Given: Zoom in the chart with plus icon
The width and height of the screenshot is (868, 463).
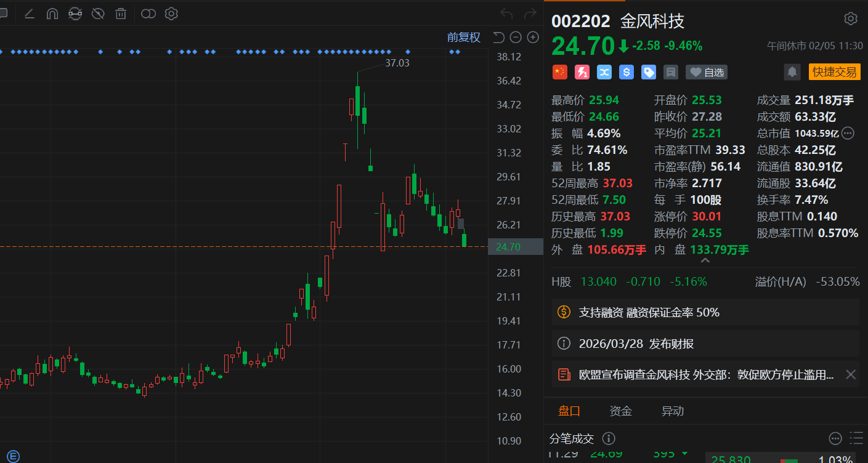Looking at the screenshot, I should point(533,38).
